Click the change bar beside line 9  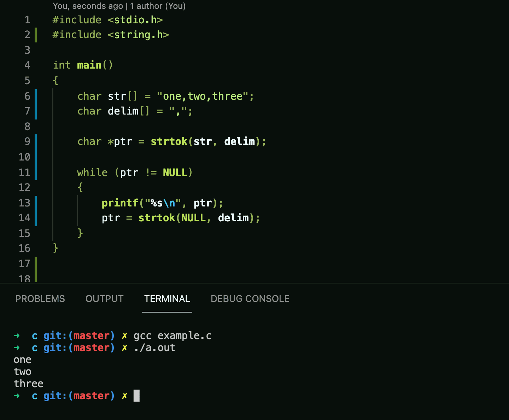click(36, 141)
